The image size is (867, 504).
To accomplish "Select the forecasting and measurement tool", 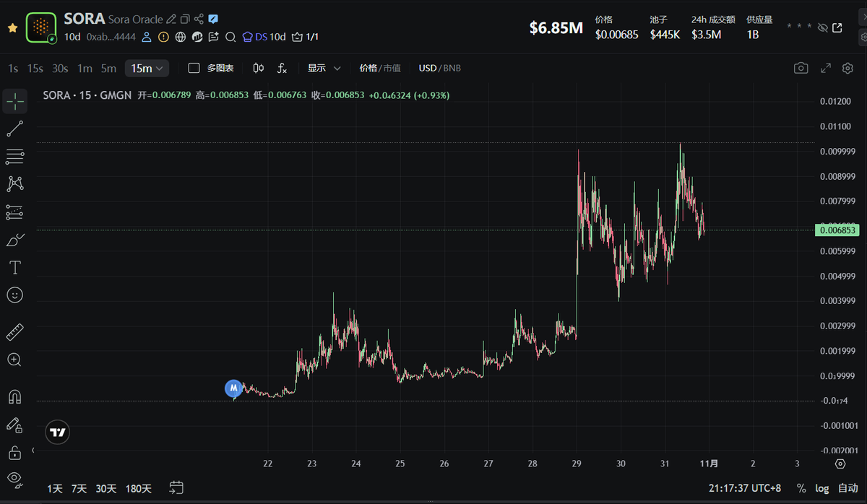I will click(15, 212).
